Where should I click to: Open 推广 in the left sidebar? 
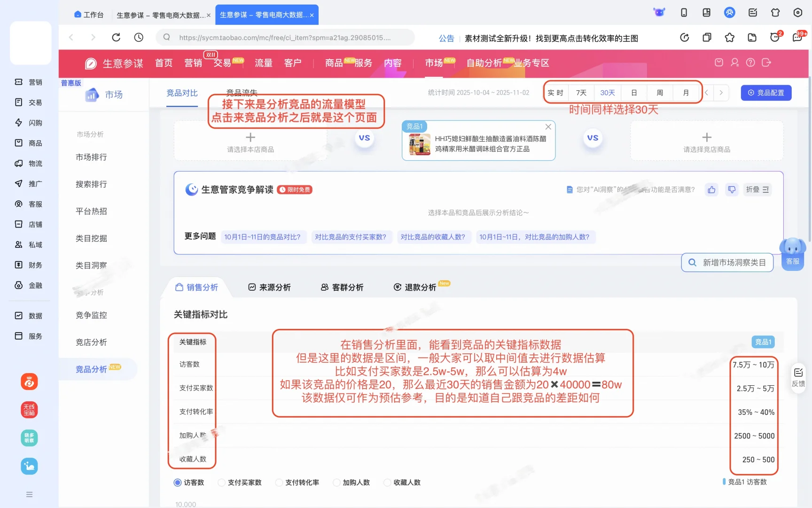tap(29, 184)
